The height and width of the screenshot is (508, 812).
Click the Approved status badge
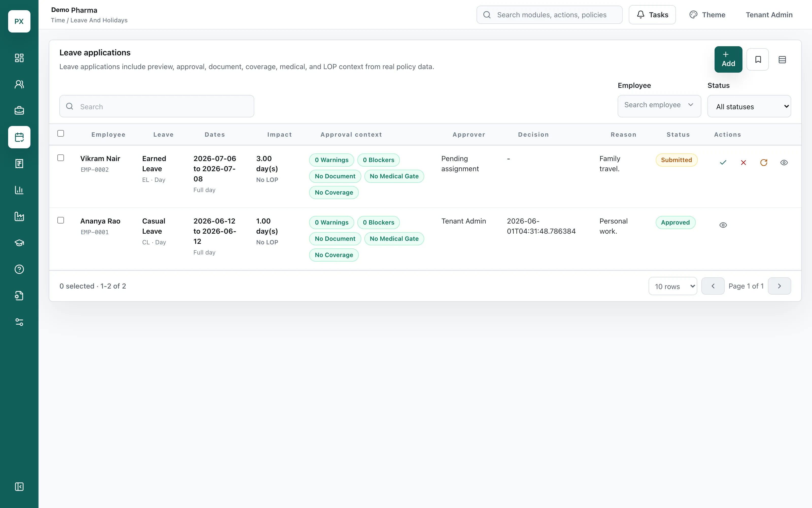(x=675, y=223)
